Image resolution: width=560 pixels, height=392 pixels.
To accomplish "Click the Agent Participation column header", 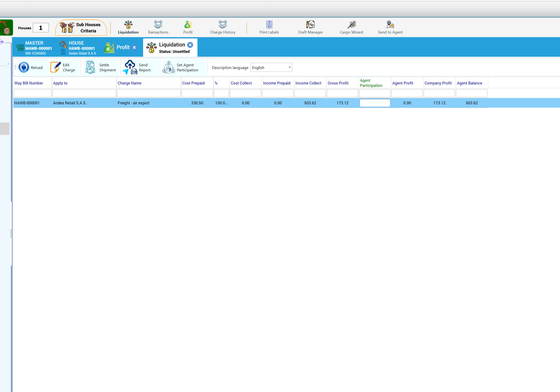I will point(375,83).
